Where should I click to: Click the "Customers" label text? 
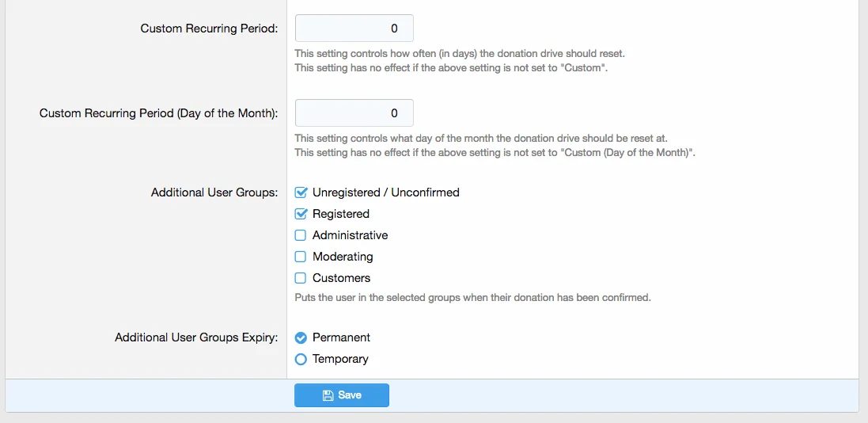(x=341, y=278)
